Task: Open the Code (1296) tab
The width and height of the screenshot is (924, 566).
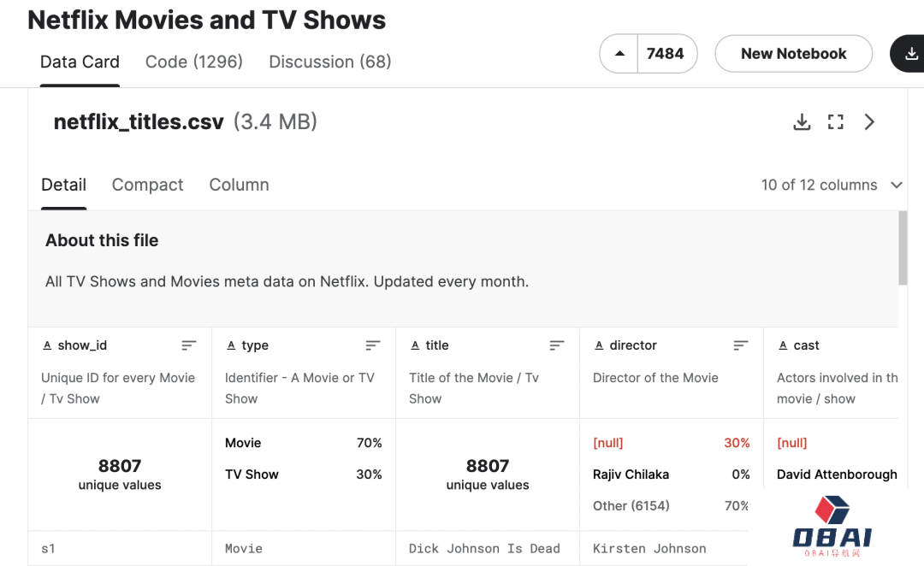Action: pos(194,62)
